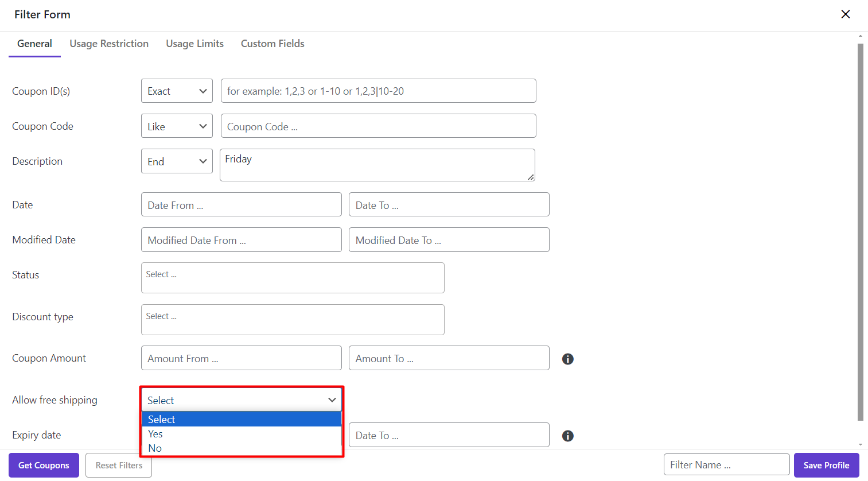The width and height of the screenshot is (868, 481).
Task: Click the Amount To field
Action: [x=449, y=358]
